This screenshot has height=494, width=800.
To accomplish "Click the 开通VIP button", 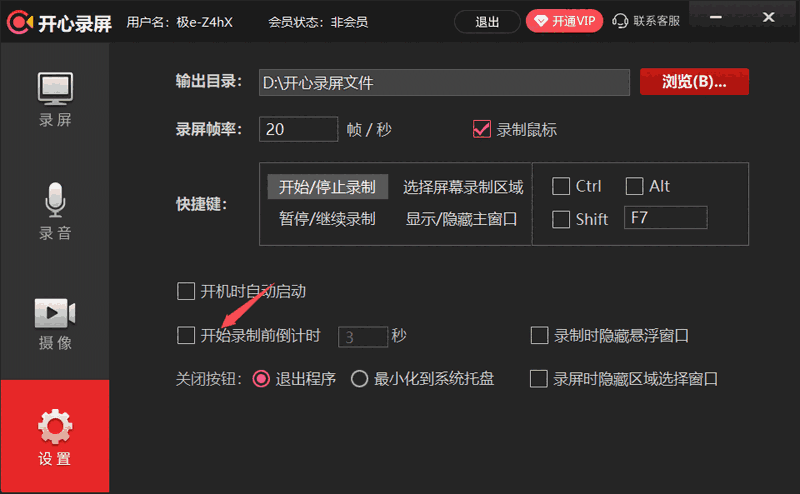I will click(x=564, y=21).
